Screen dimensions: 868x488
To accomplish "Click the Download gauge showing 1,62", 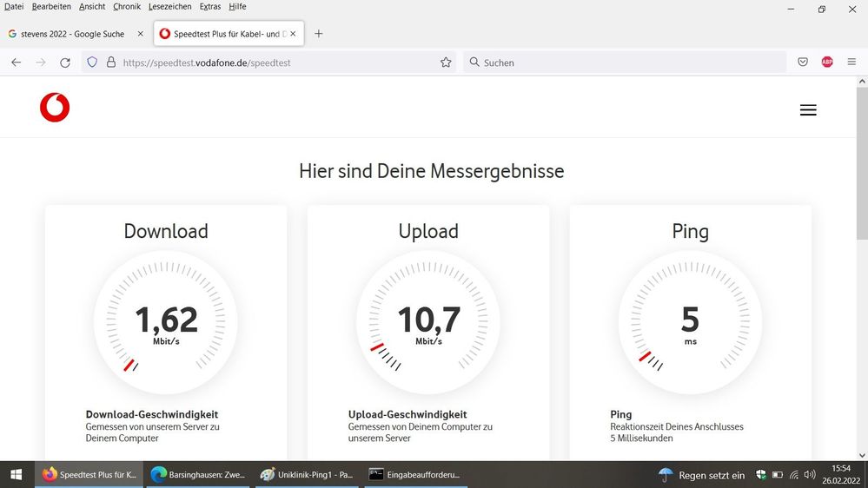I will (x=166, y=322).
